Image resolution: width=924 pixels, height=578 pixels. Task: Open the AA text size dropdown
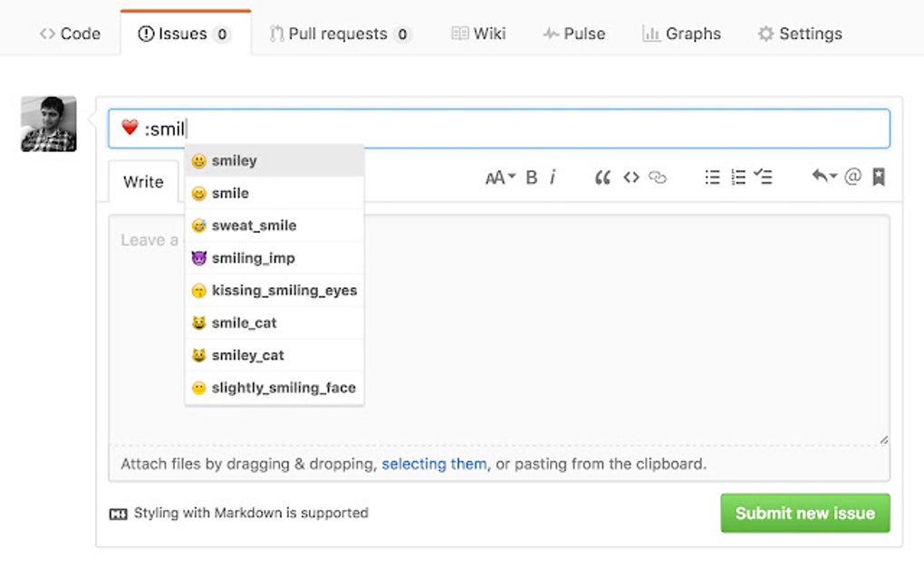point(499,178)
